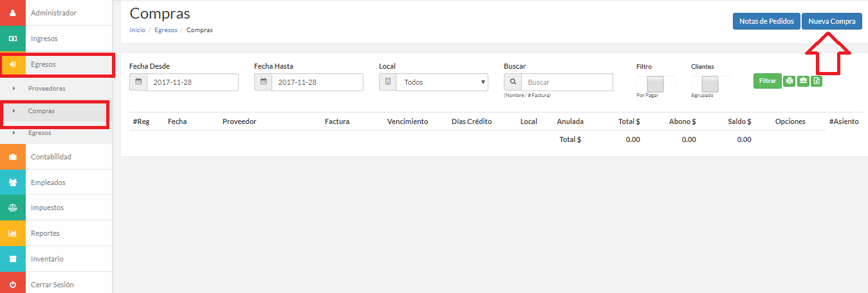Screen dimensions: 868x293
Task: Export list with the Excel icon
Action: [x=816, y=81]
